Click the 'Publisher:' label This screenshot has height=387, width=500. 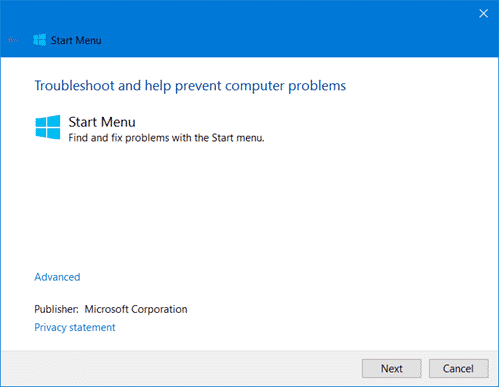tap(57, 309)
